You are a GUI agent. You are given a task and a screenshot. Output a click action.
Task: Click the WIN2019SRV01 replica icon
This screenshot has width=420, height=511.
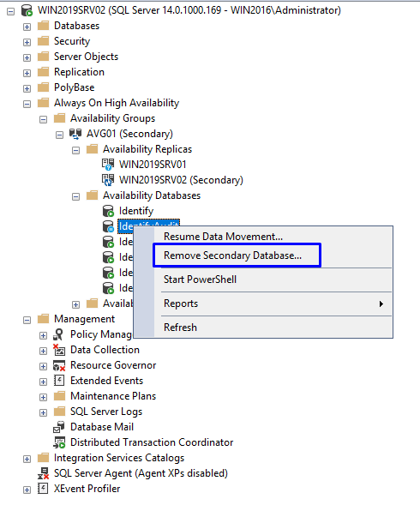108,165
